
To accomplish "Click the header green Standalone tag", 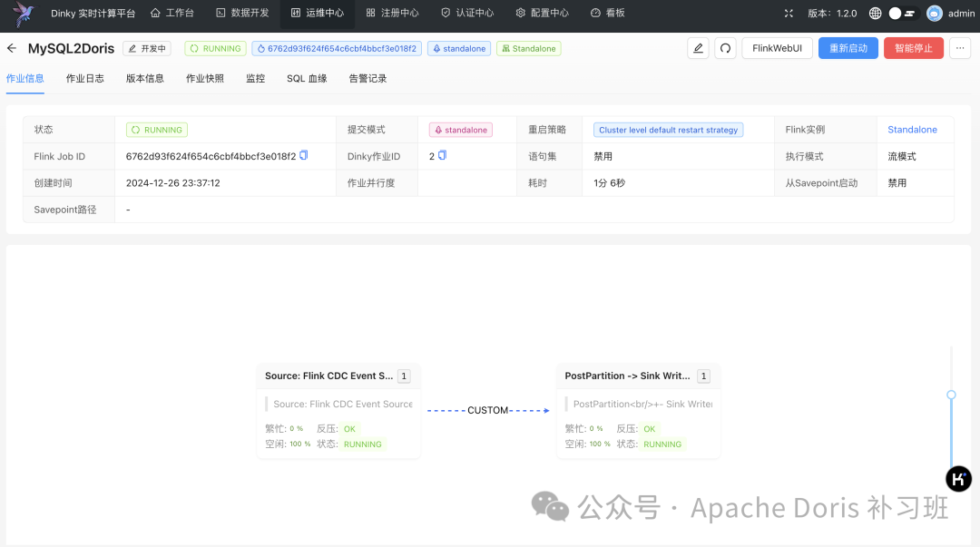I will tap(529, 48).
